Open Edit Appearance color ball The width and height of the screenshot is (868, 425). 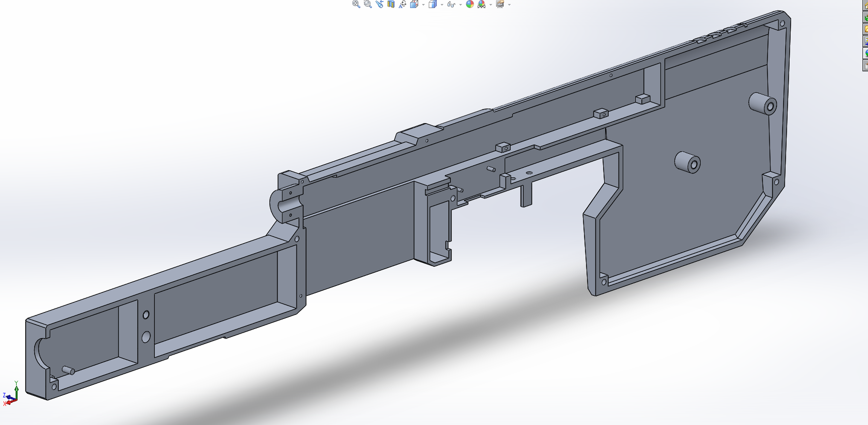pyautogui.click(x=470, y=4)
